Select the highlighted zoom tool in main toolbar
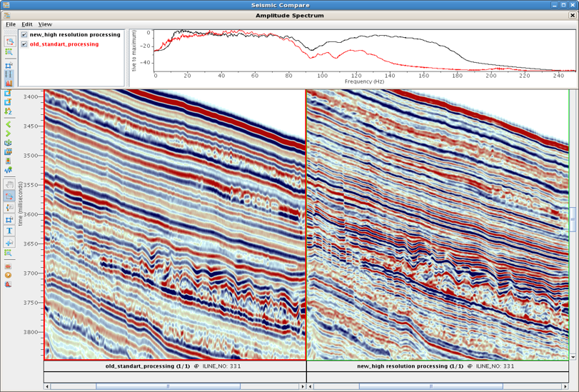The width and height of the screenshot is (579, 392). 9,196
